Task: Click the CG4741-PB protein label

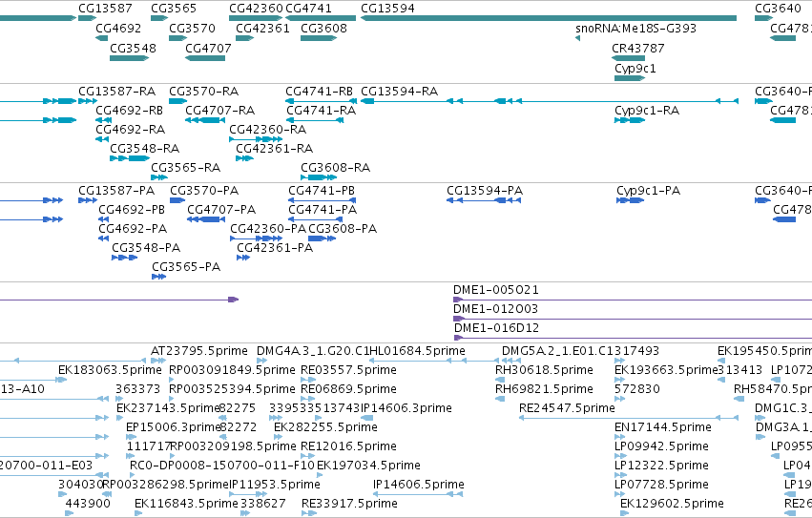Action: pos(321,191)
